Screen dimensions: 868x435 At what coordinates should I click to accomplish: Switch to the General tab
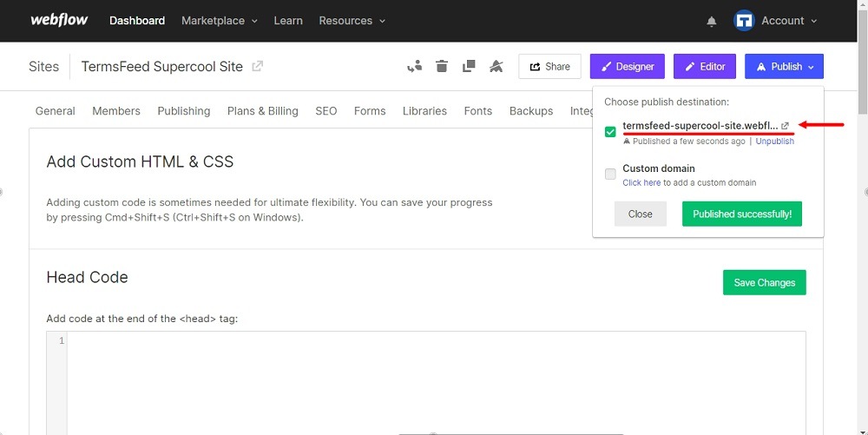click(x=55, y=111)
